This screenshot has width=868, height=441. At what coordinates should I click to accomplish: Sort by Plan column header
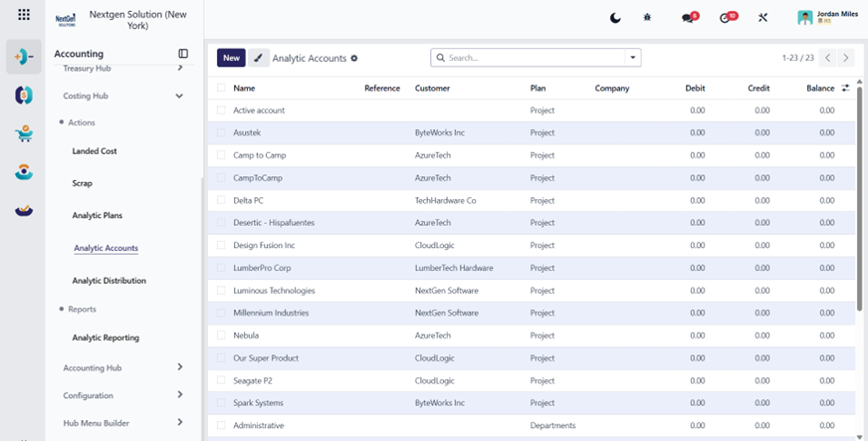(538, 88)
